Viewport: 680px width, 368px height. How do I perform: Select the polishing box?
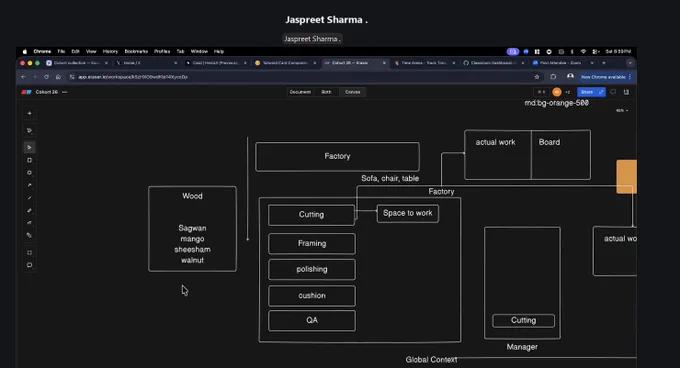coord(312,270)
